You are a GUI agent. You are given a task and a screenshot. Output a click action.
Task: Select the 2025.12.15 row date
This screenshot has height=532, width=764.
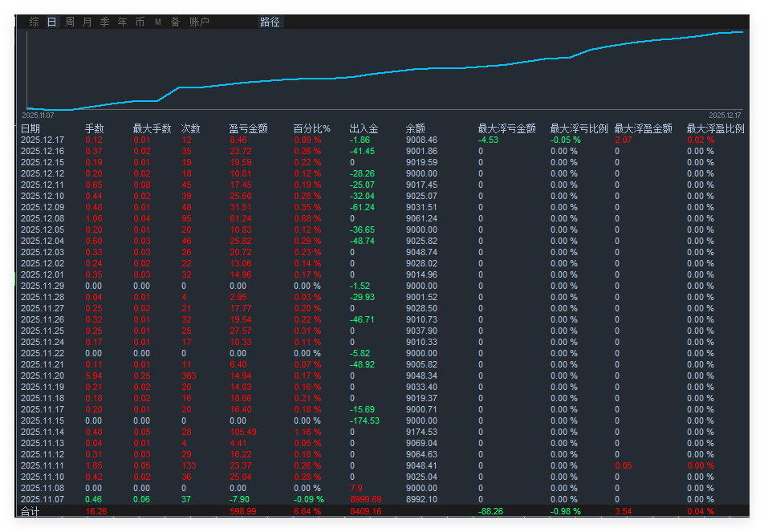pos(43,162)
